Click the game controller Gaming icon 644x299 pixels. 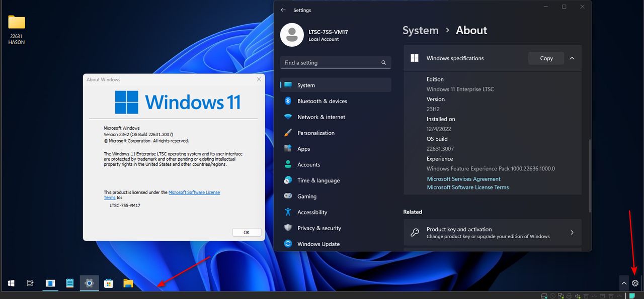coord(288,196)
